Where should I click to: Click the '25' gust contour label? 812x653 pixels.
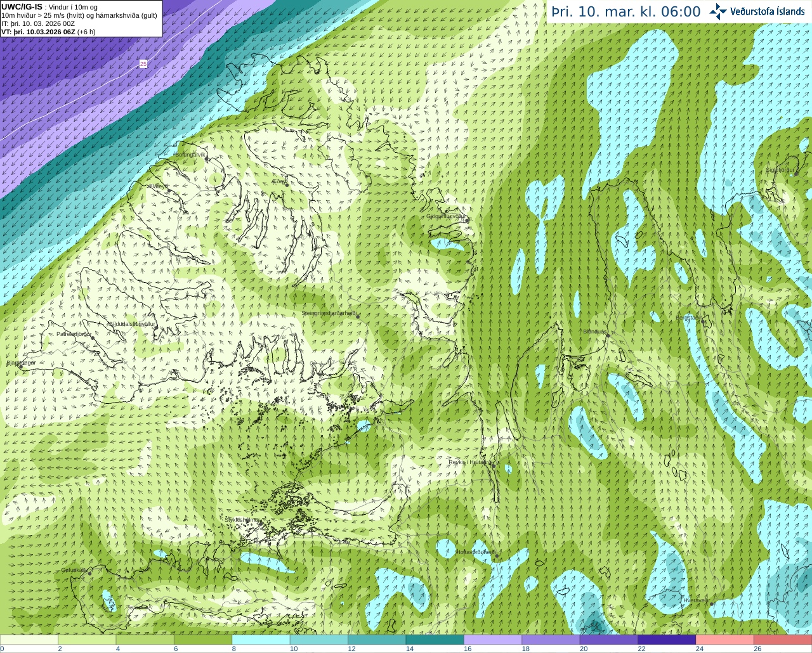(x=143, y=64)
